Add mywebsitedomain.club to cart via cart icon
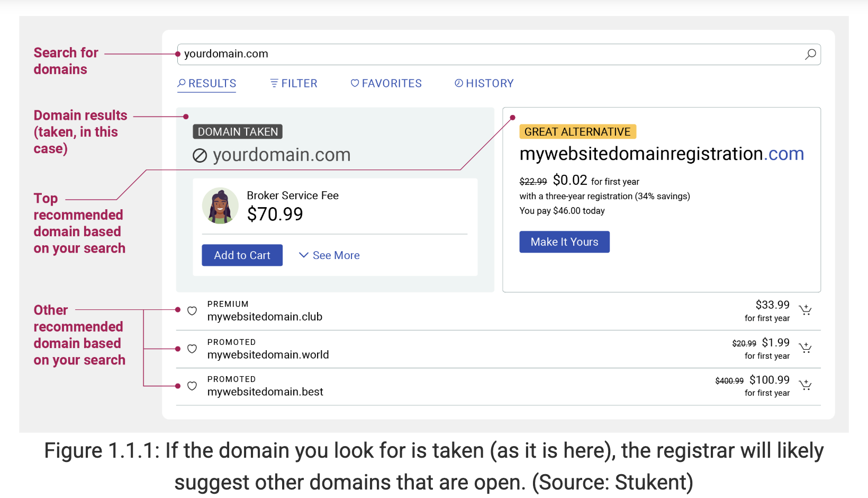The image size is (868, 498). tap(805, 310)
